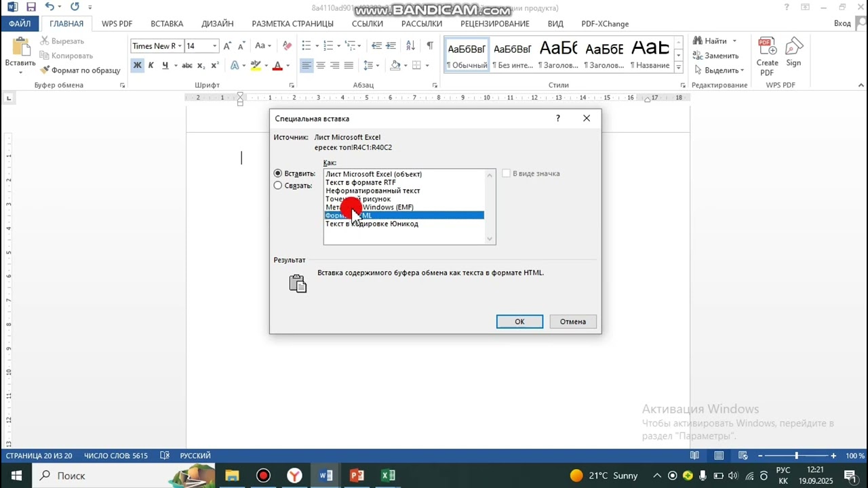Screen dimensions: 868x488
Task: Toggle bold formatting (Ж)
Action: point(137,66)
